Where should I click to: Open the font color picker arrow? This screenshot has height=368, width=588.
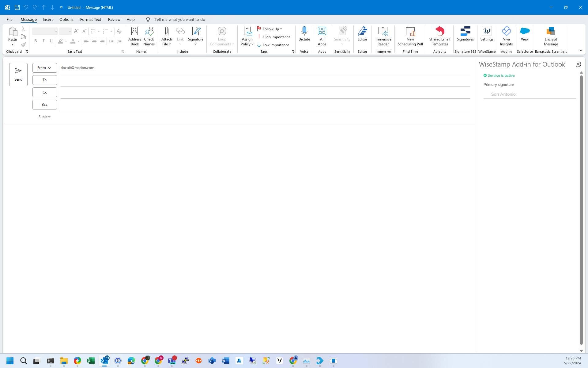pos(79,41)
